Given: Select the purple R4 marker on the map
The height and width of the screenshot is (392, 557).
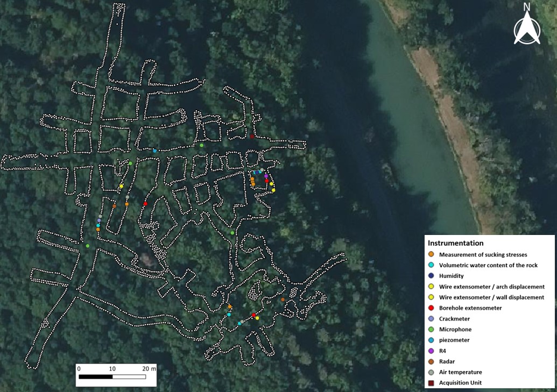Looking at the screenshot, I should (x=266, y=176).
